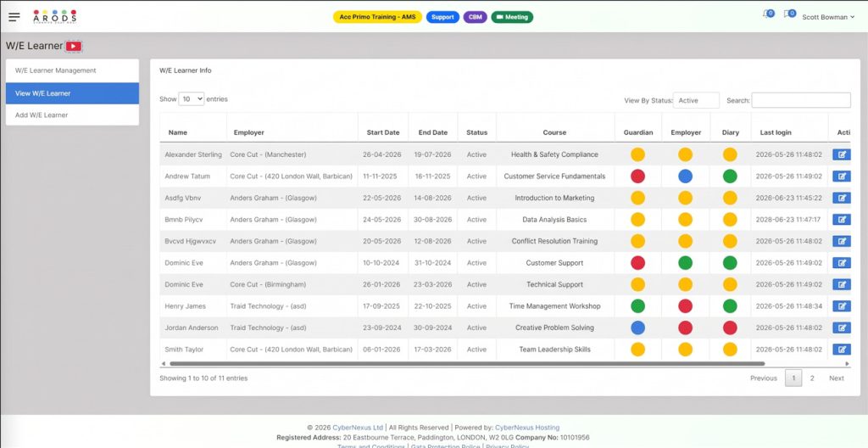Click Henry James's red Employer status dot

click(x=685, y=306)
